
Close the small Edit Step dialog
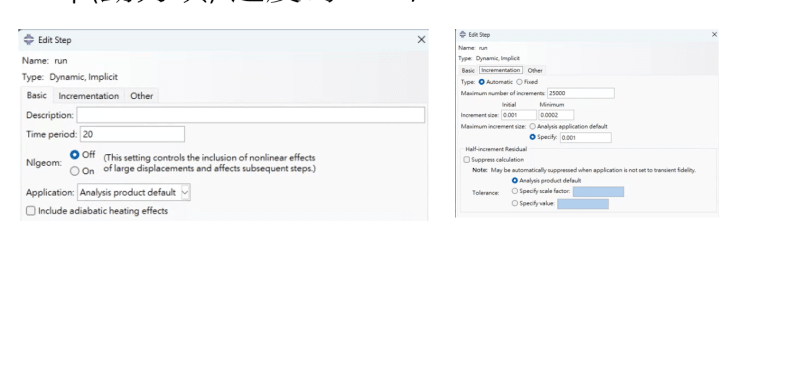point(714,34)
